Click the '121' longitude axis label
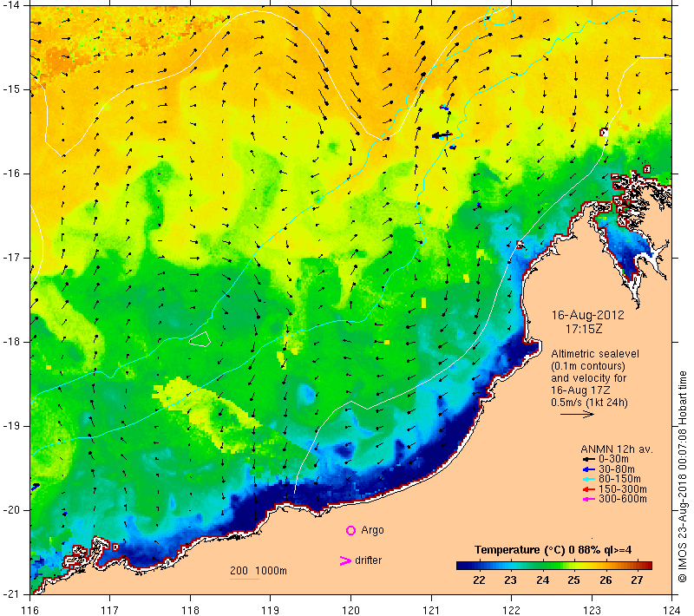 coord(431,610)
